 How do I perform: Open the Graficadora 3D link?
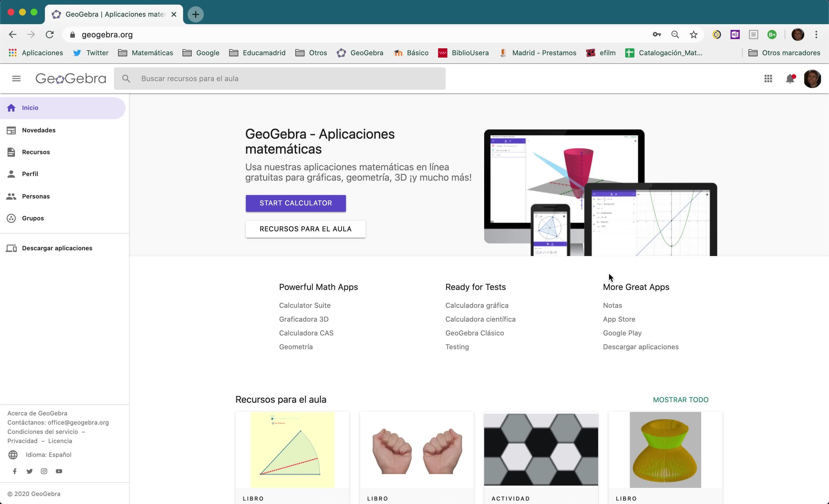303,319
